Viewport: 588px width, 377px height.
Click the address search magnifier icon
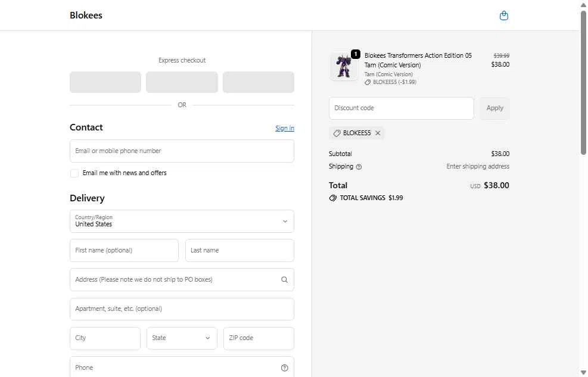284,279
